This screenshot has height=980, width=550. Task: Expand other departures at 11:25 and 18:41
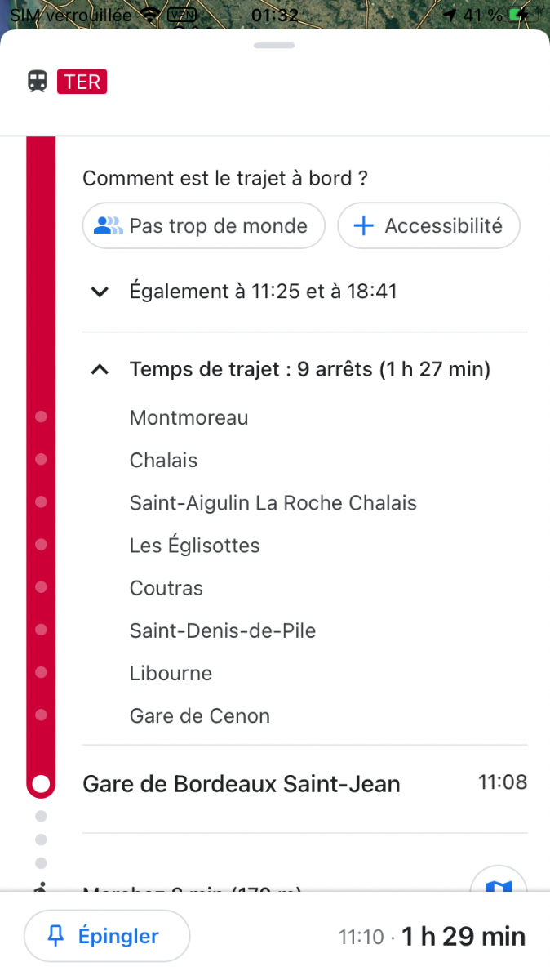[x=100, y=292]
